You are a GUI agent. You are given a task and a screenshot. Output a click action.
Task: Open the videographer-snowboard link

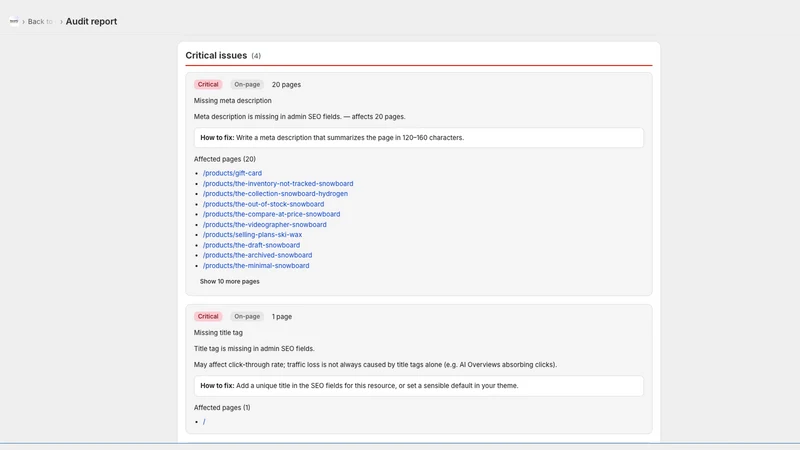tap(265, 224)
